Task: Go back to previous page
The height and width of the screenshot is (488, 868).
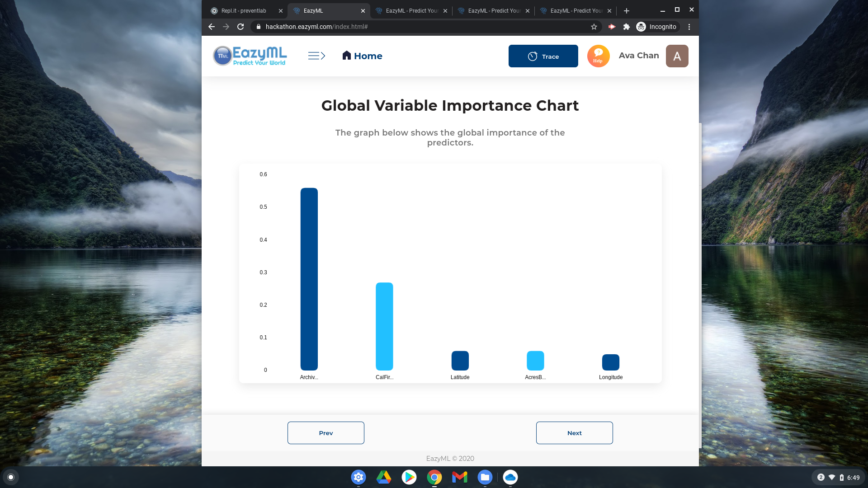Action: click(x=211, y=27)
